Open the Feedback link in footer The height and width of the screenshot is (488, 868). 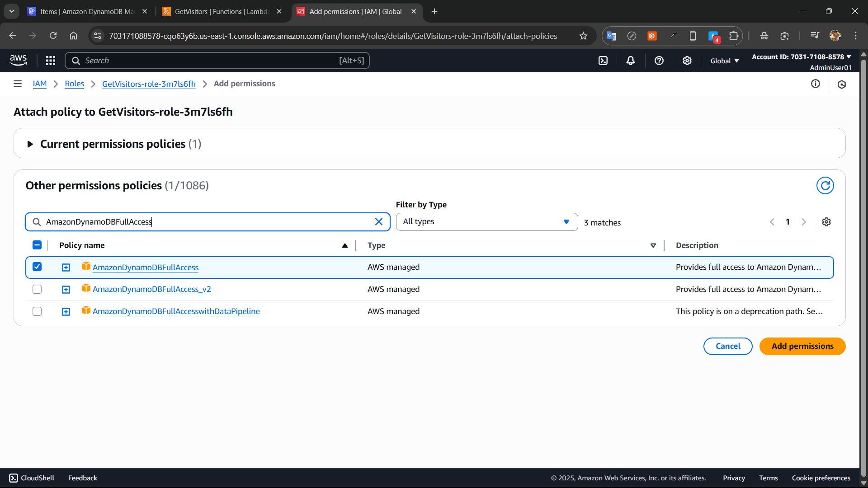[83, 478]
